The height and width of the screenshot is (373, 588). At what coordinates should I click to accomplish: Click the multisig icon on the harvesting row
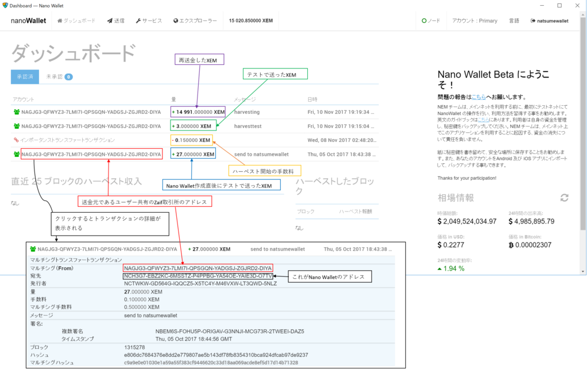17,112
